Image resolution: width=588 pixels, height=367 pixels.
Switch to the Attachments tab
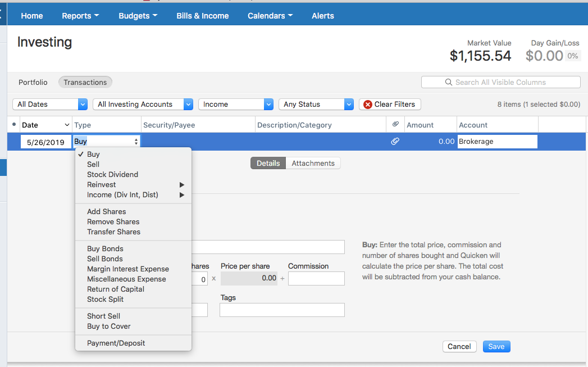[313, 163]
